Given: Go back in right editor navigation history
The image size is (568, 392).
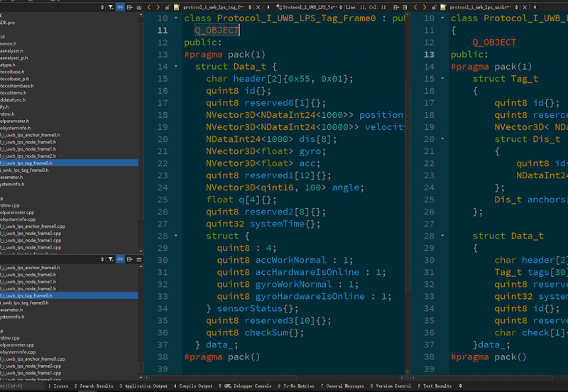Looking at the screenshot, I should point(415,7).
